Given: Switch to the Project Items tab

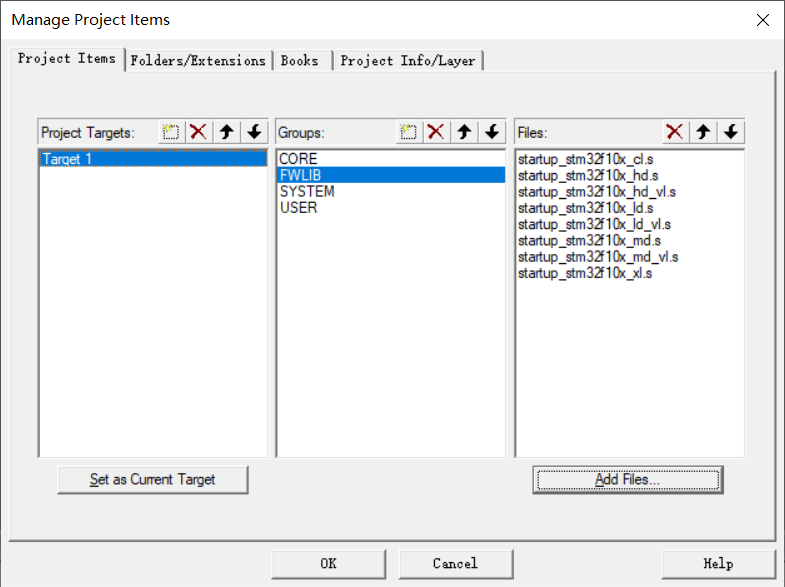Looking at the screenshot, I should (67, 59).
